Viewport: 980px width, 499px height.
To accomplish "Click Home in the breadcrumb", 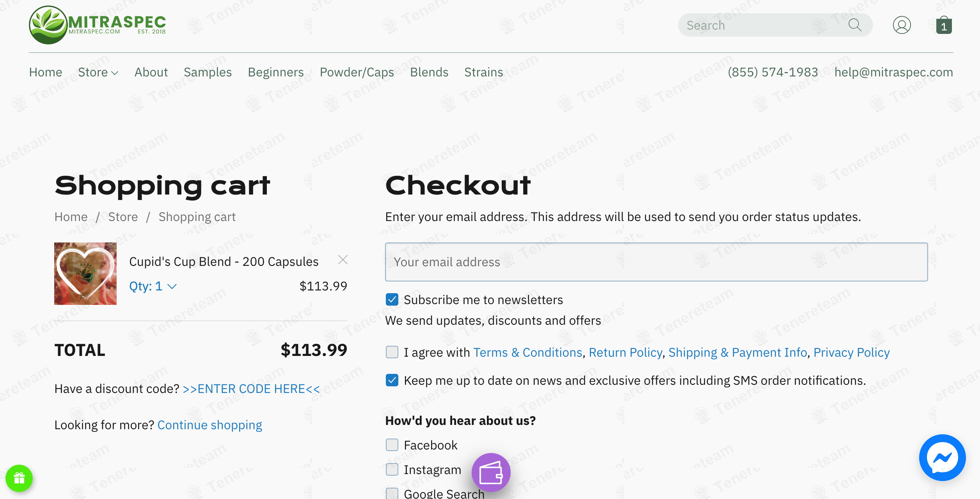I will (x=71, y=217).
